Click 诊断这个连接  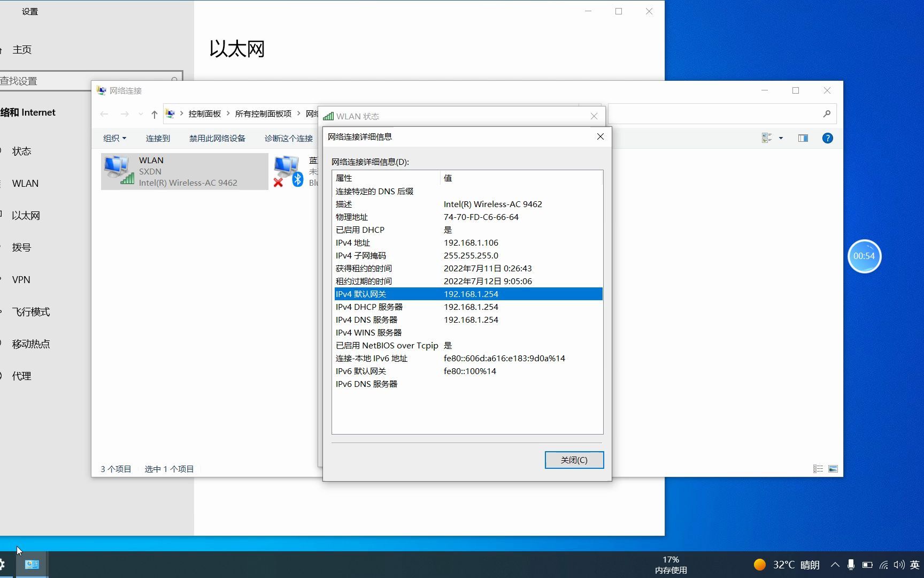point(289,138)
